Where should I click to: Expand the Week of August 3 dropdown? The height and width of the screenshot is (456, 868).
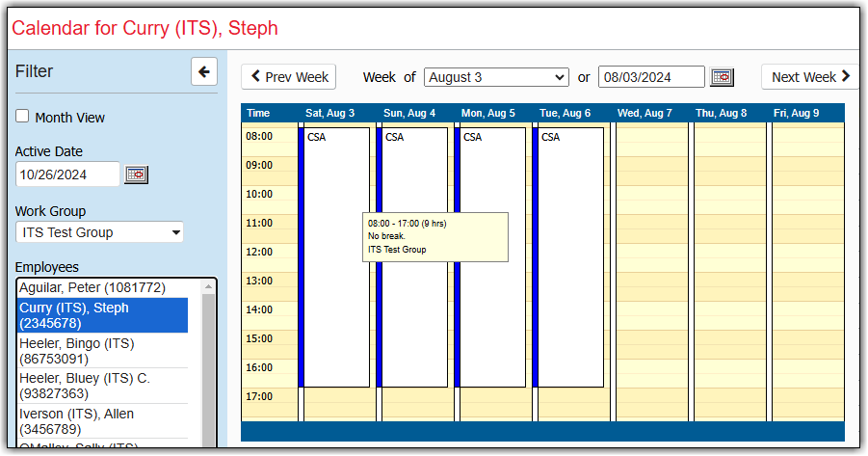[496, 77]
